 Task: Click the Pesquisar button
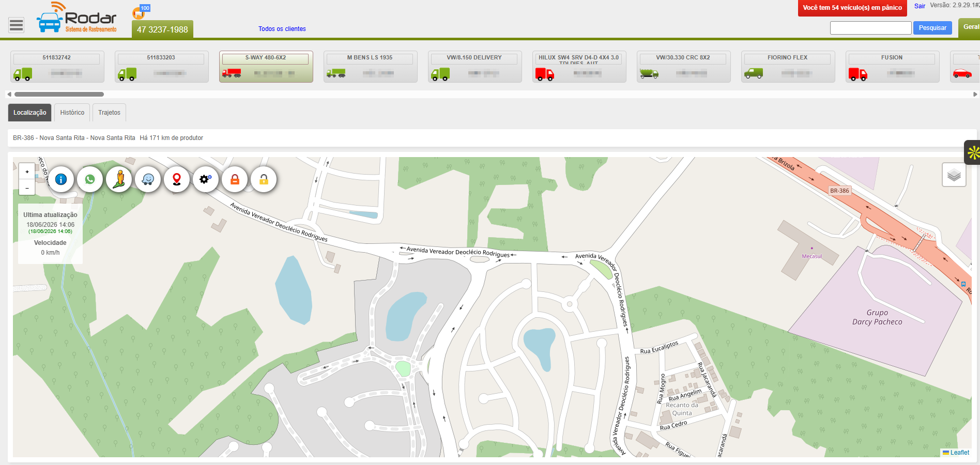(x=932, y=28)
